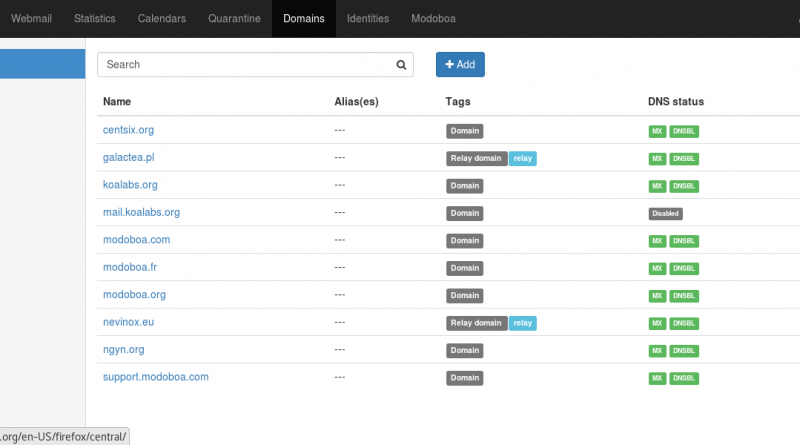Click the Disabled status badge for mail.koalabs.org
800x445 pixels.
[665, 214]
